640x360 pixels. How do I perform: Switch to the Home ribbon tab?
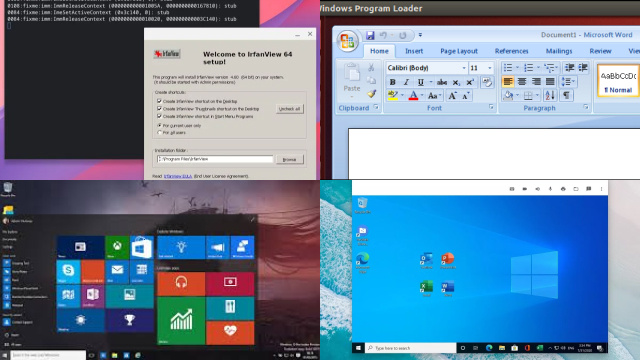[379, 51]
